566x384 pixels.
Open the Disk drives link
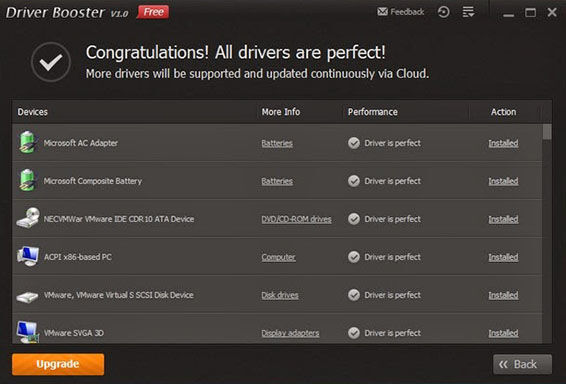point(280,295)
